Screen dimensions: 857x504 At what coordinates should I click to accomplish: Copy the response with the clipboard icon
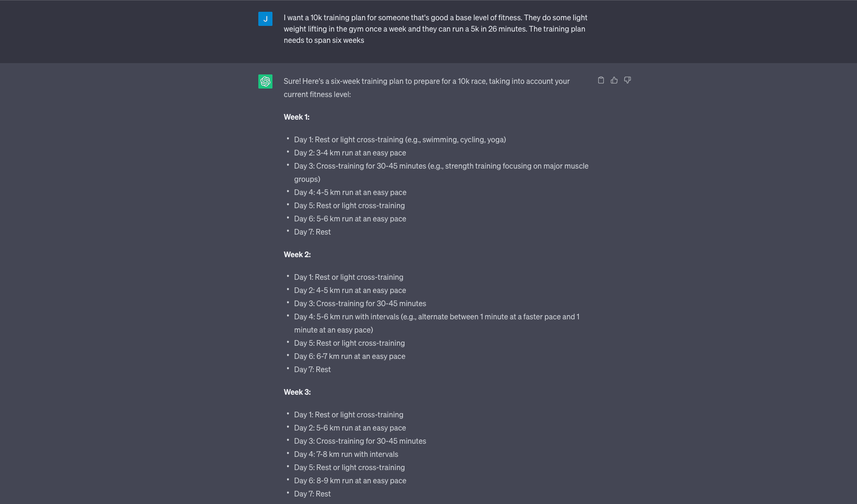click(x=601, y=80)
